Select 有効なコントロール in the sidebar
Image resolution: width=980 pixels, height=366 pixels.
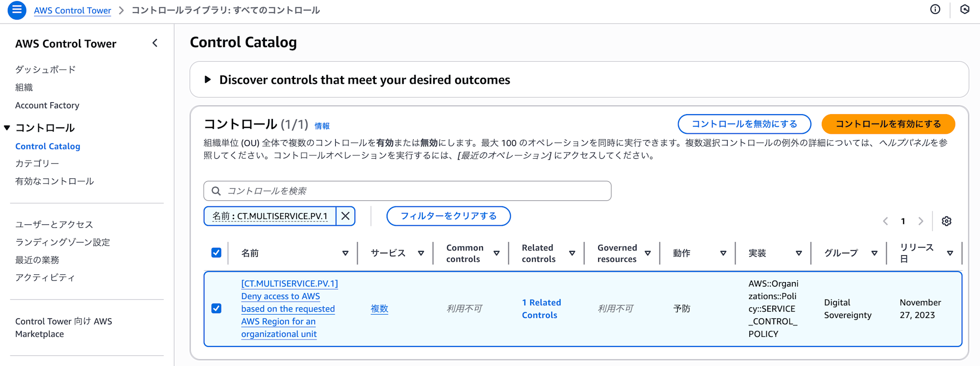[54, 181]
